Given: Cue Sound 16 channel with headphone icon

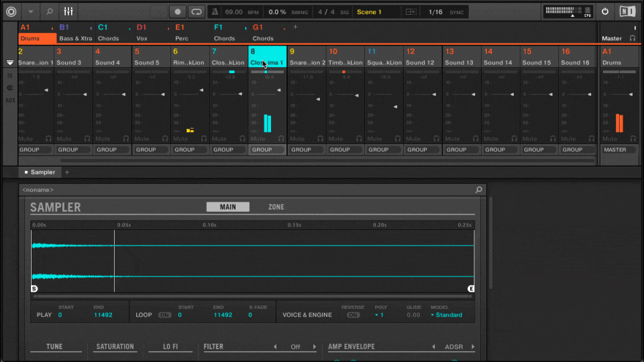Looking at the screenshot, I should point(592,139).
